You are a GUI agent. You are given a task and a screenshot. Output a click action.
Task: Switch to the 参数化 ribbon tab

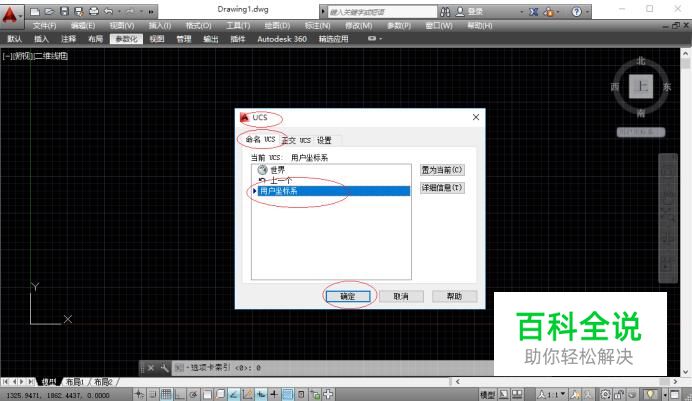126,39
